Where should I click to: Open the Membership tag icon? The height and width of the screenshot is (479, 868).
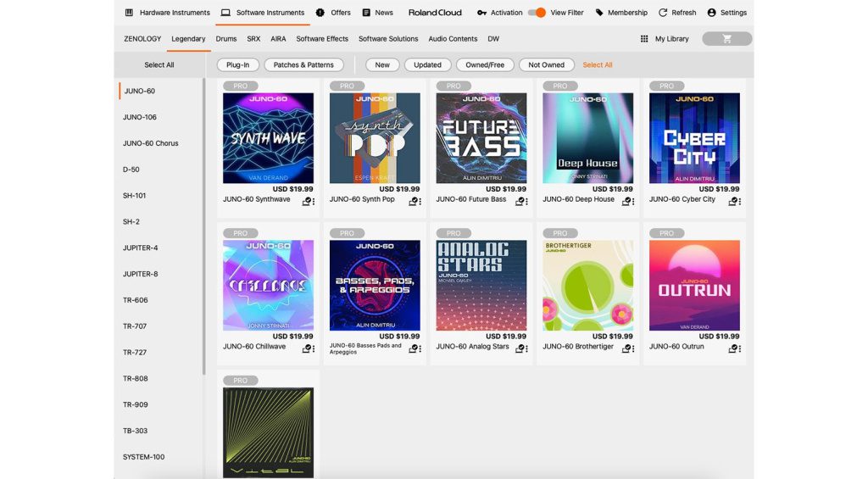click(x=599, y=13)
